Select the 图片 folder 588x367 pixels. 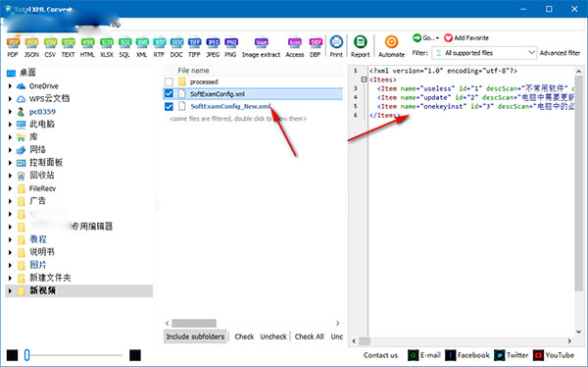(38, 265)
